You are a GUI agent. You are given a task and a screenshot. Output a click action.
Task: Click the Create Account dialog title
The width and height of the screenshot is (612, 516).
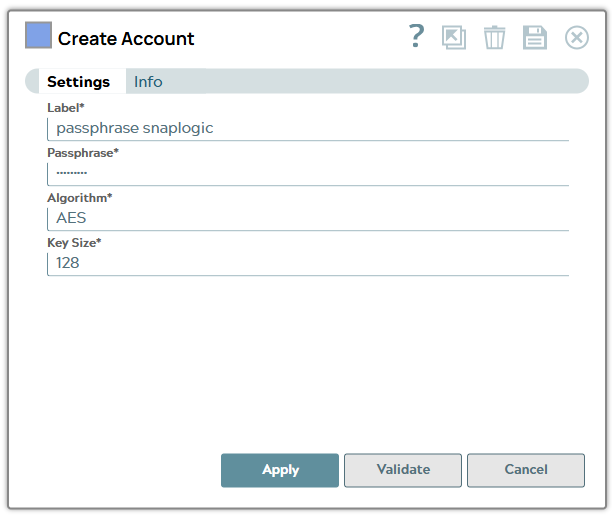[126, 39]
